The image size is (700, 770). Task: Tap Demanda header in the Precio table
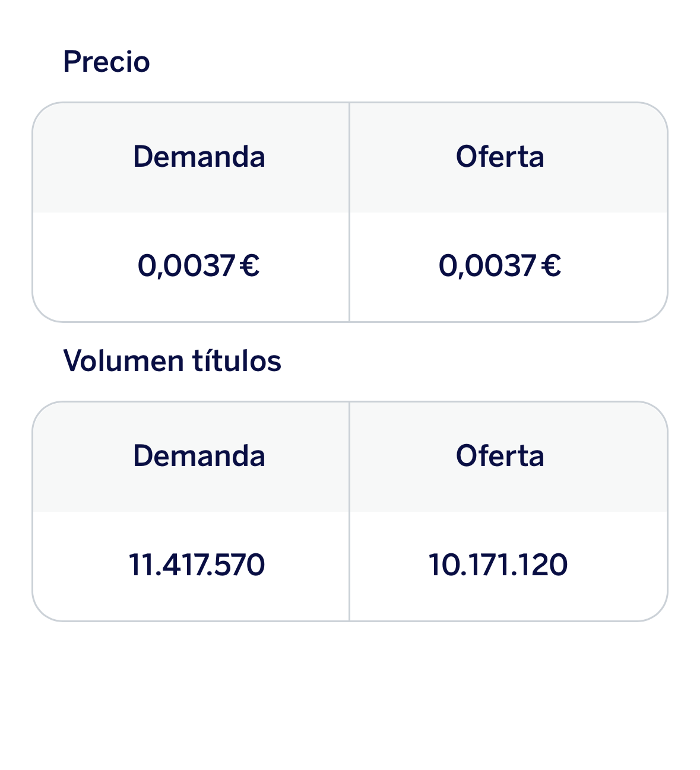pyautogui.click(x=199, y=157)
